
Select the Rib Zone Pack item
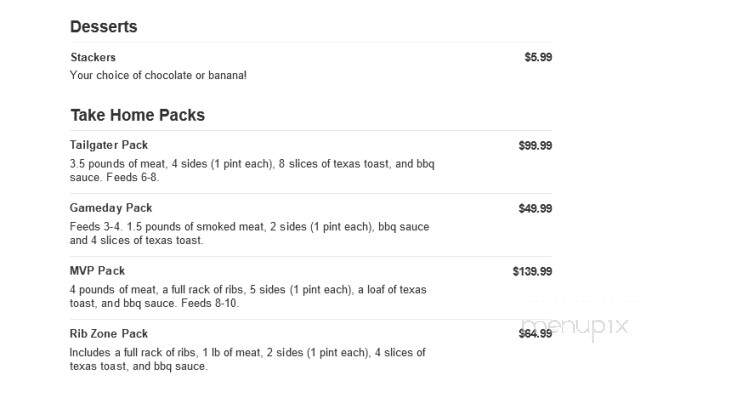coord(109,334)
